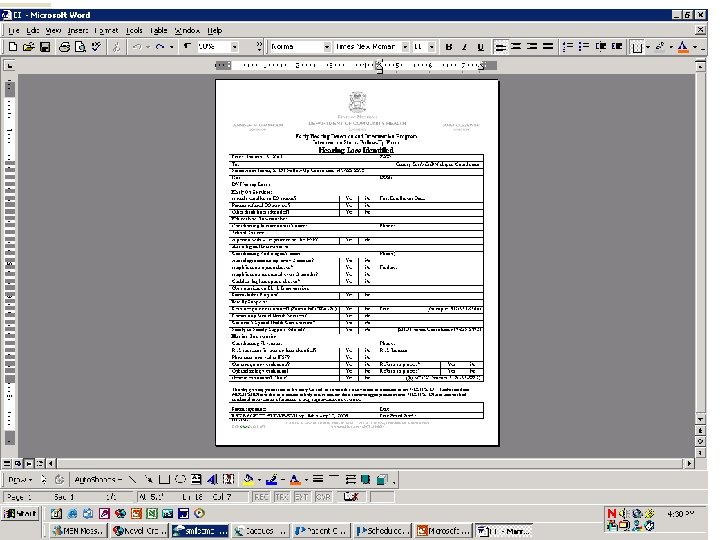
Task: Expand font color dropdown arrow in formatting toolbar
Action: click(694, 46)
